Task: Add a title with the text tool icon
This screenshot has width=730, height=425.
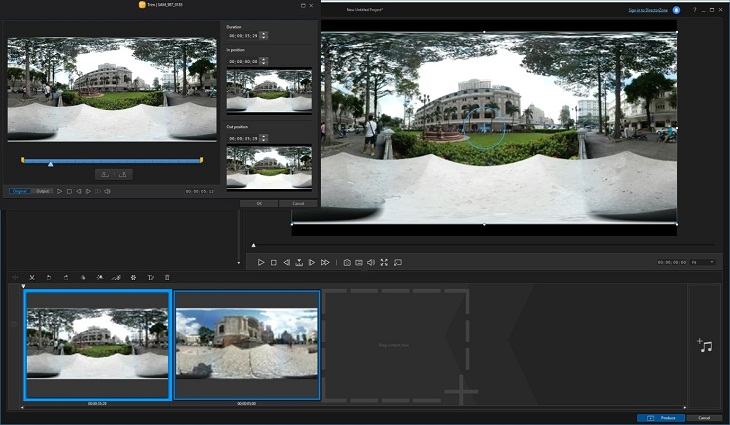Action: 150,277
